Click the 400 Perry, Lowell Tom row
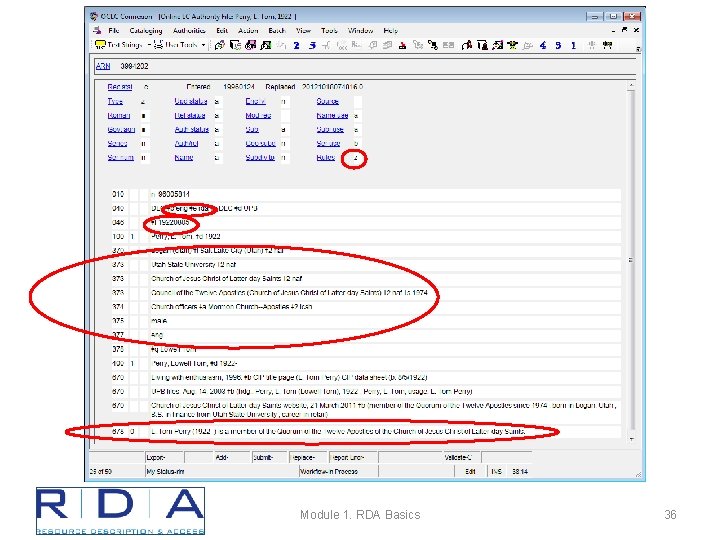The width and height of the screenshot is (720, 540). pos(366,363)
